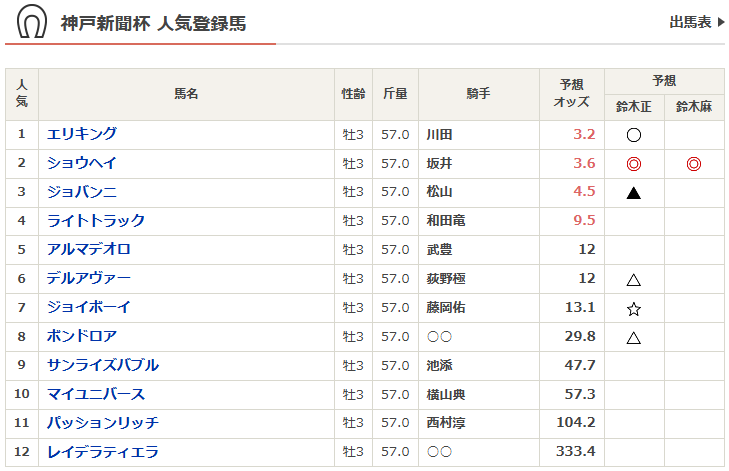Click the double-circle mark for ショウヘイ under 鈴木正

633,164
